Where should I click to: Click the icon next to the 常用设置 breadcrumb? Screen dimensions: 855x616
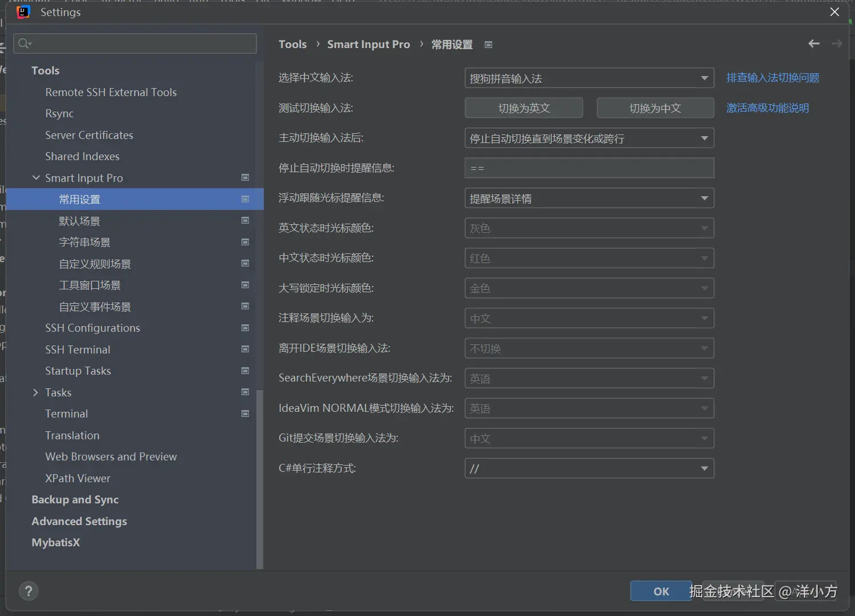(x=488, y=45)
